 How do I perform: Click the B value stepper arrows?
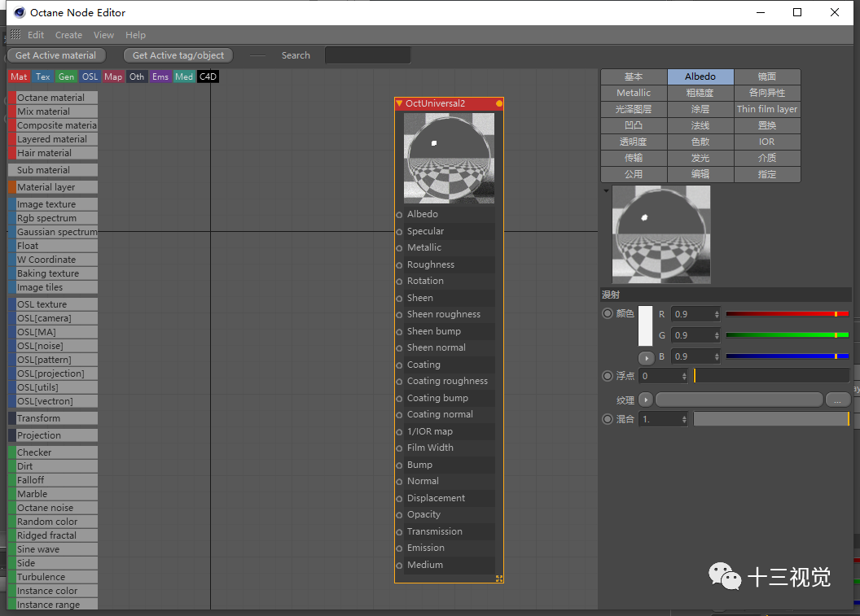(717, 356)
